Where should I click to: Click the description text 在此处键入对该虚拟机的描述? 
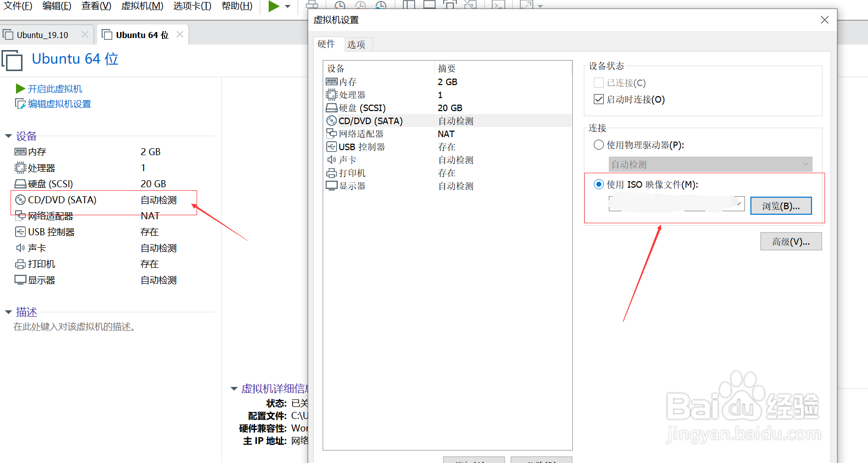click(x=74, y=327)
